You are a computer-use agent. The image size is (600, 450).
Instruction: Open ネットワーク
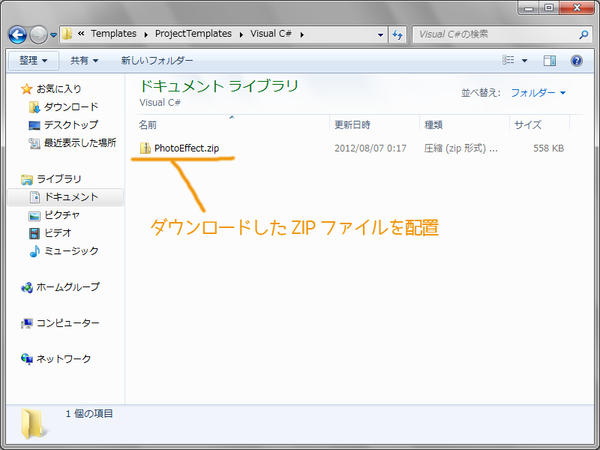coord(64,359)
